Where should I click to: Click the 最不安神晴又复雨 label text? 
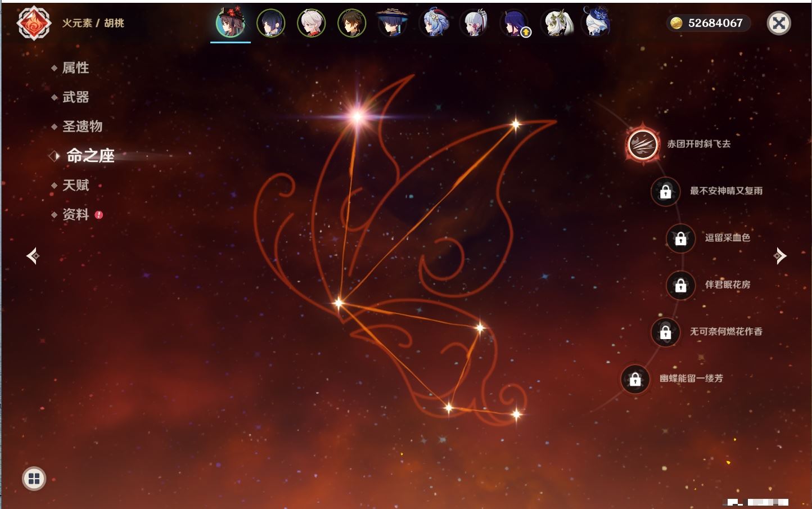coord(726,191)
